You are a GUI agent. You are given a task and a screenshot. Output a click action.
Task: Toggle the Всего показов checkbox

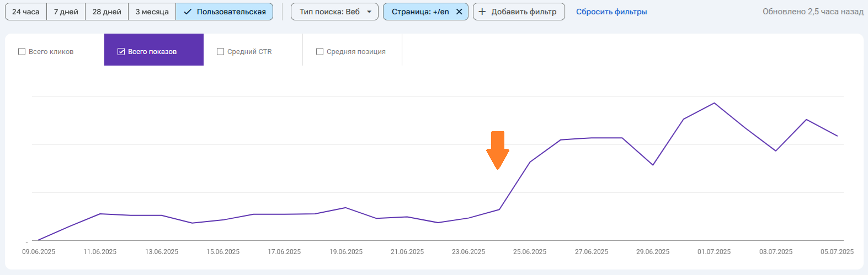121,52
